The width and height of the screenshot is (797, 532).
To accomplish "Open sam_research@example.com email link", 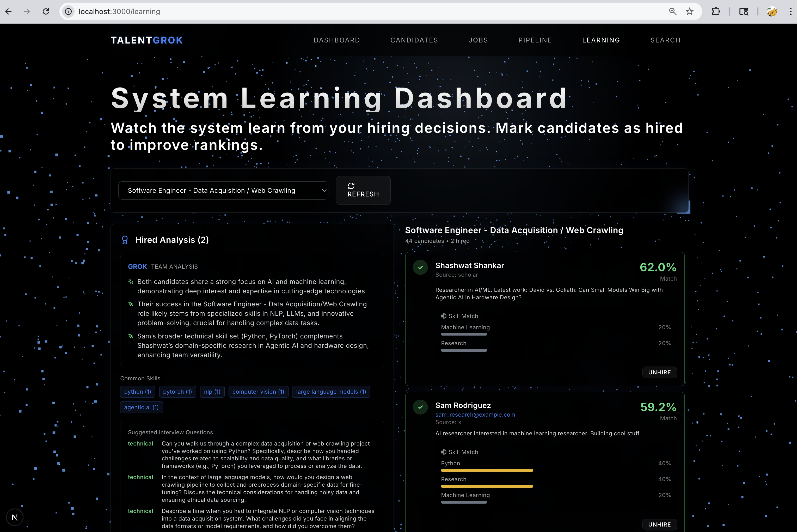I will (x=475, y=415).
